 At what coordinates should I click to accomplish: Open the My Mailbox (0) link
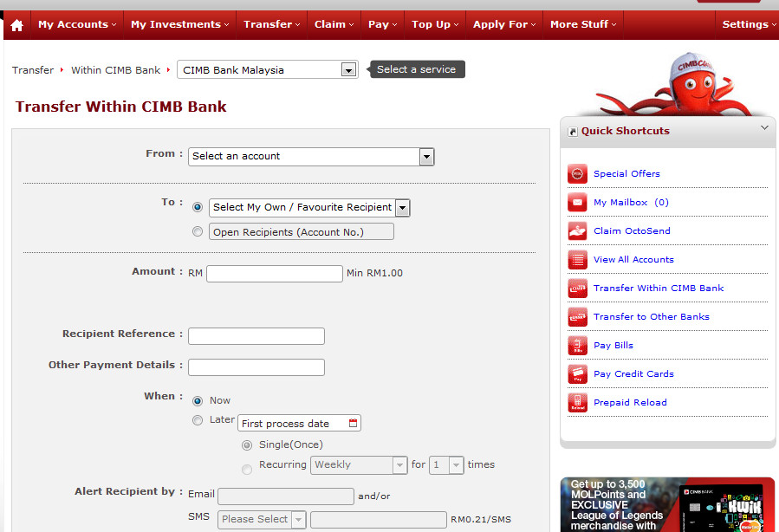[631, 202]
